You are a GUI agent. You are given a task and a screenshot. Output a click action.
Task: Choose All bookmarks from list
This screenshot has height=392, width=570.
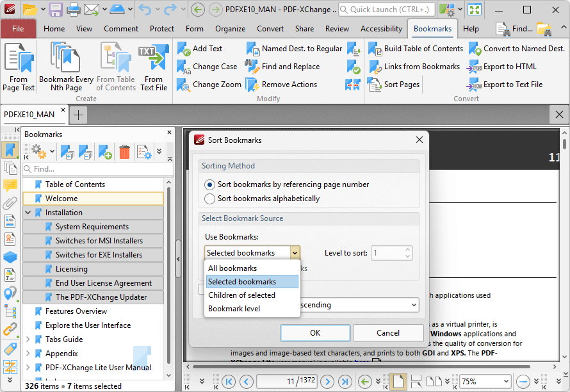(252, 268)
